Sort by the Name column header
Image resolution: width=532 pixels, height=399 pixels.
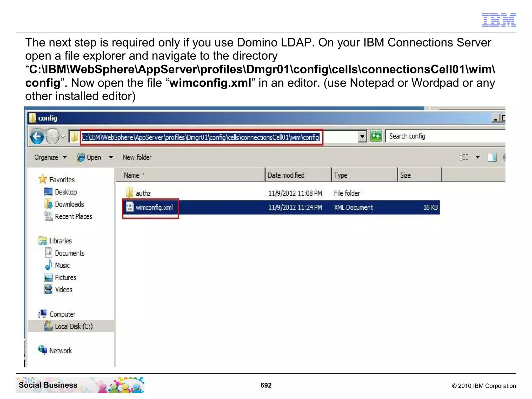pos(190,175)
